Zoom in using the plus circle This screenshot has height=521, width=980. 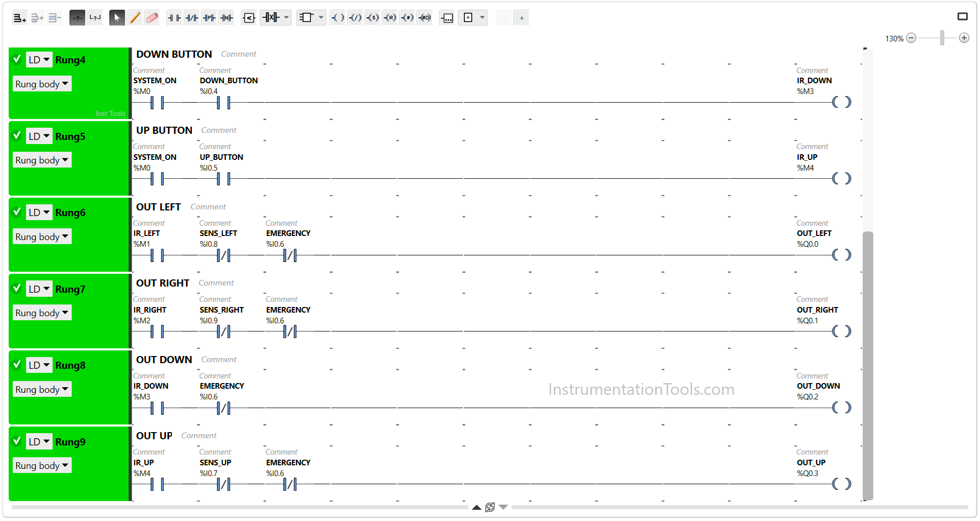(x=964, y=38)
